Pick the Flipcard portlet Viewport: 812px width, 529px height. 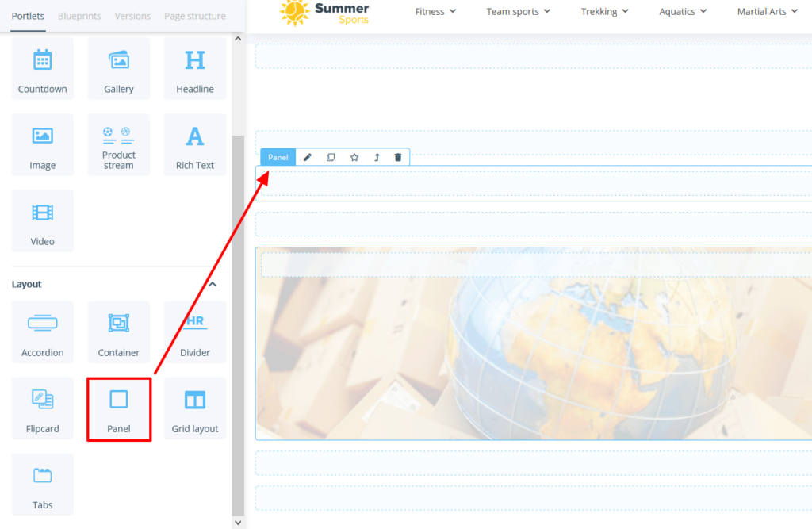[42, 408]
